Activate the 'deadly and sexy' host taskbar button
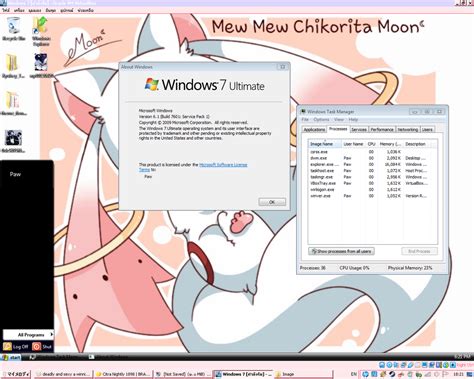 click(63, 374)
